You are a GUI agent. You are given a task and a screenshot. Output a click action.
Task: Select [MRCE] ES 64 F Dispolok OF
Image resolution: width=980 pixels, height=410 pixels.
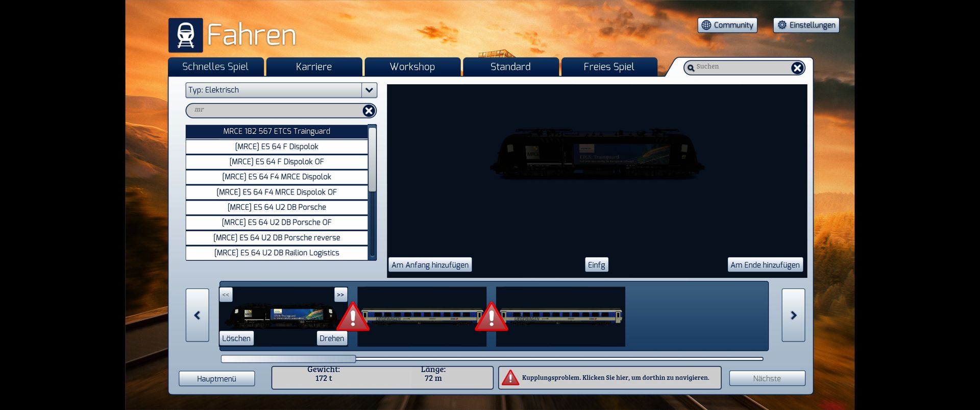click(277, 162)
